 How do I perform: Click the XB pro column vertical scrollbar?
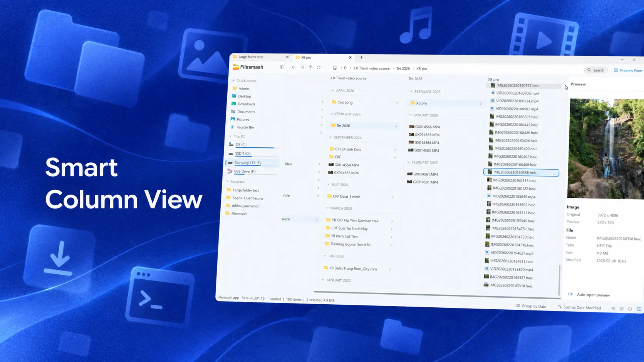(x=560, y=280)
